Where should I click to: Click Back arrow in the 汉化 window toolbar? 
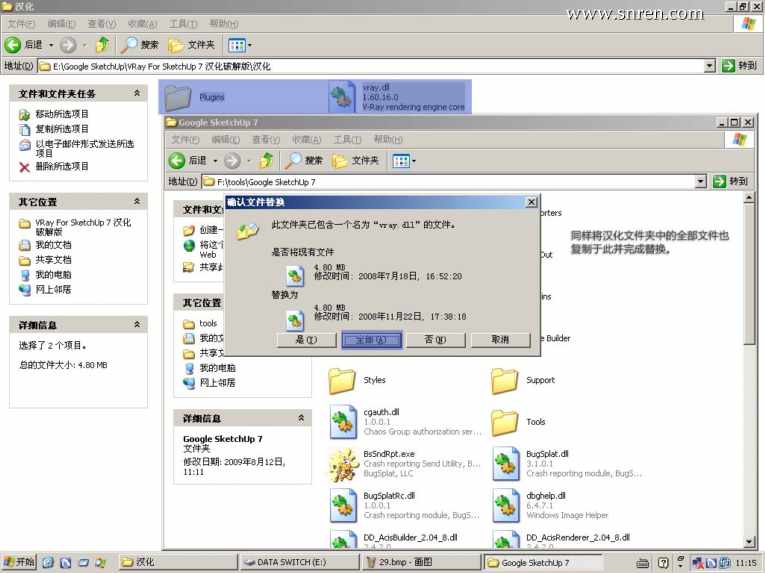[x=13, y=45]
